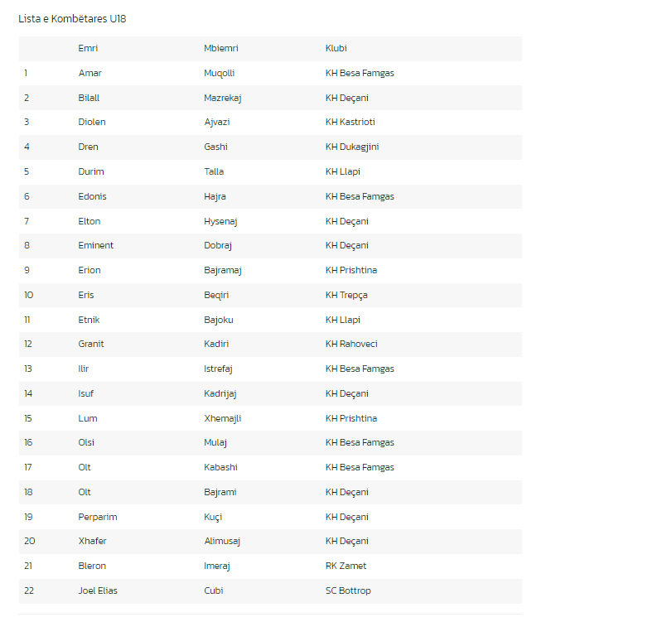Click the KH Dukagjini club cell
Screen dimensions: 672x617
tap(352, 147)
